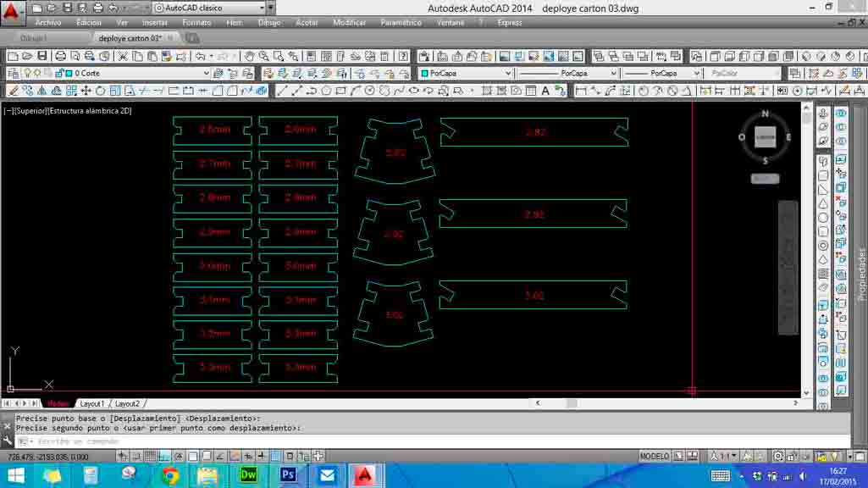Image resolution: width=868 pixels, height=488 pixels.
Task: Select the Line draw tool
Action: pos(282,91)
